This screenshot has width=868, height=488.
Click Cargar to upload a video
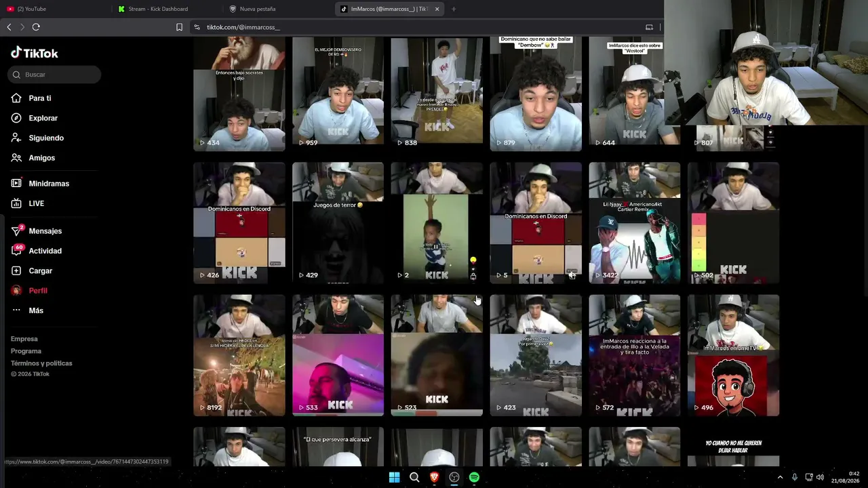[x=31, y=270]
